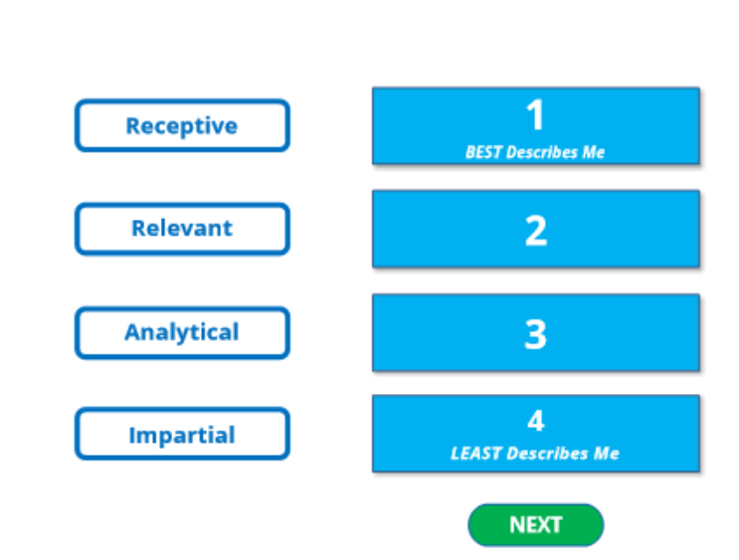Click the large numeral 3
Image resolution: width=739 pixels, height=560 pixels.
(536, 334)
